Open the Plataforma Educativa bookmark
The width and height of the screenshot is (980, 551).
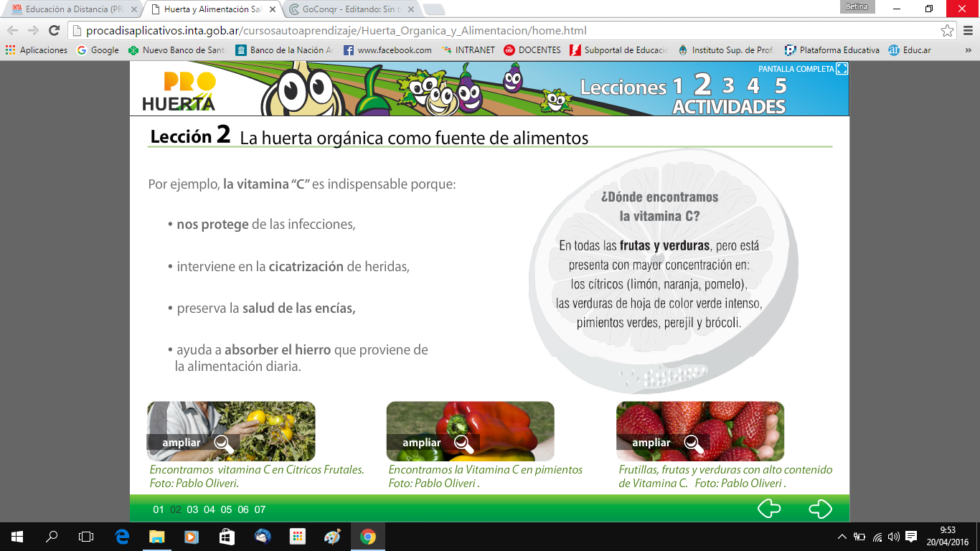[832, 50]
